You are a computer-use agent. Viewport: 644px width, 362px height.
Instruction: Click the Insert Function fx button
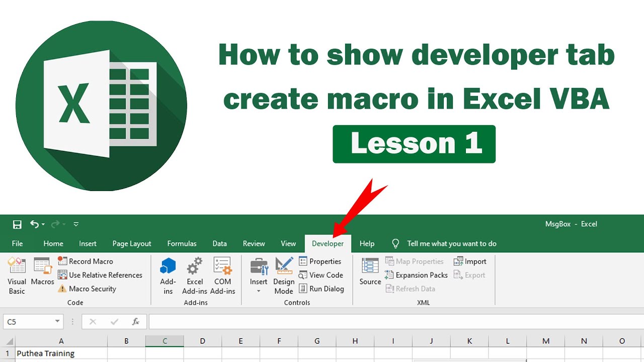(136, 322)
